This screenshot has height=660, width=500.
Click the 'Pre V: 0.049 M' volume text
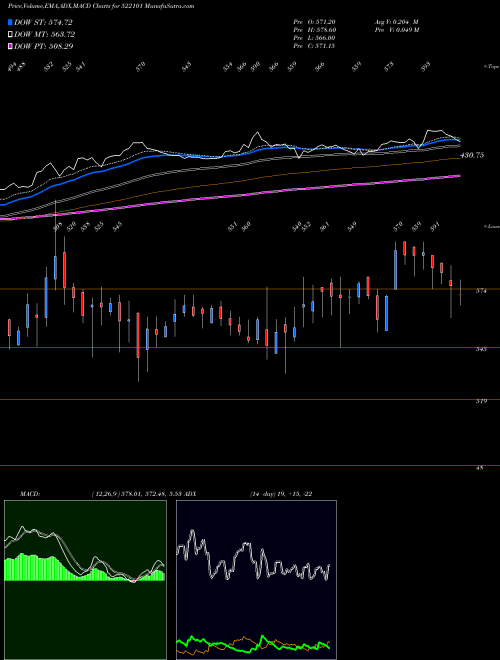coord(396,30)
